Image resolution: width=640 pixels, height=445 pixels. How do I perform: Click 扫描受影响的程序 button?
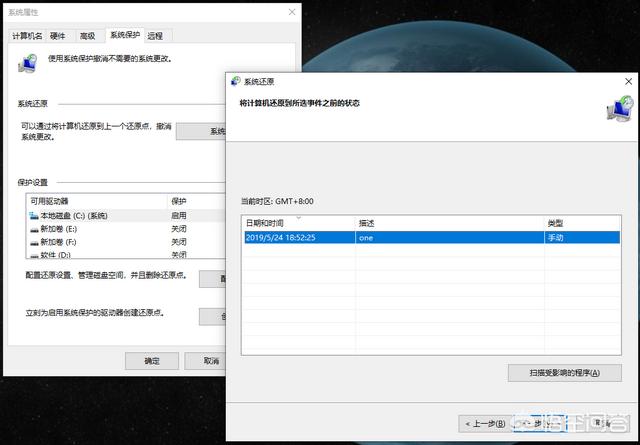point(565,373)
